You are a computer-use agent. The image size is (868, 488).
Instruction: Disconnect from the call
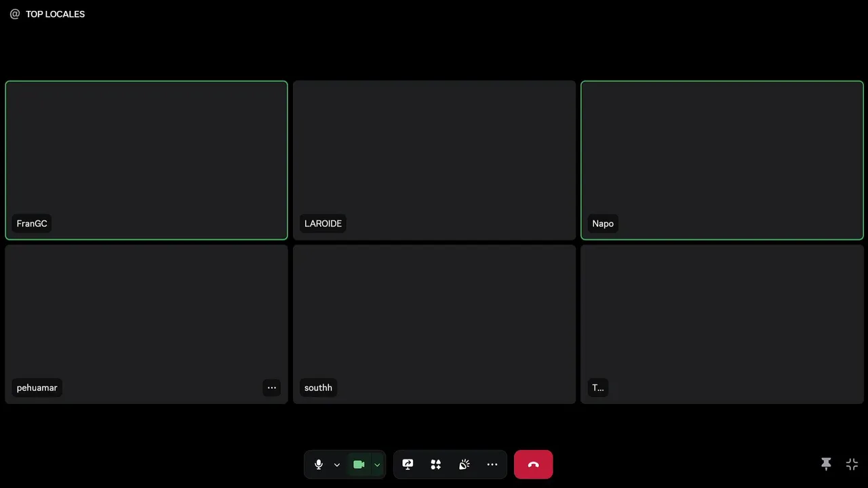coord(533,464)
